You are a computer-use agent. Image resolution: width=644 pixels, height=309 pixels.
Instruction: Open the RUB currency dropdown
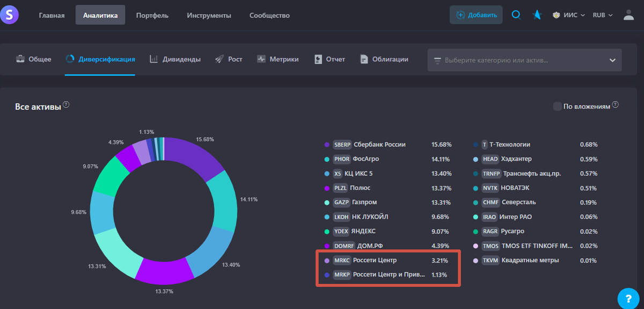tap(602, 15)
